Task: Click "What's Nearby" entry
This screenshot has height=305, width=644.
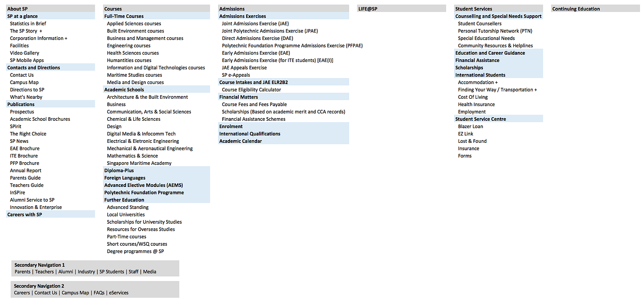Action: tap(26, 97)
